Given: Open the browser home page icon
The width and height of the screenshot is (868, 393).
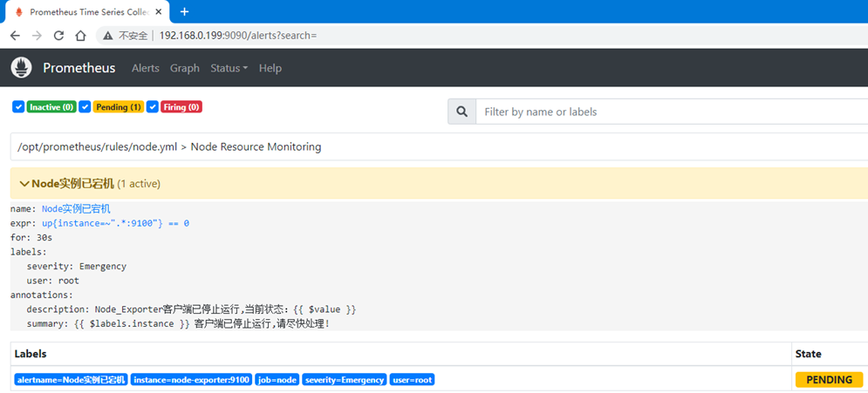Looking at the screenshot, I should [81, 36].
